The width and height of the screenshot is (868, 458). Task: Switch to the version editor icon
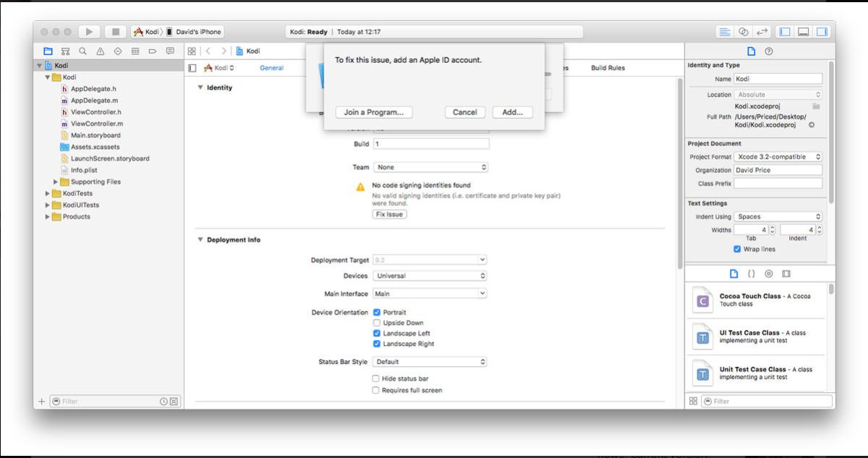pyautogui.click(x=762, y=32)
